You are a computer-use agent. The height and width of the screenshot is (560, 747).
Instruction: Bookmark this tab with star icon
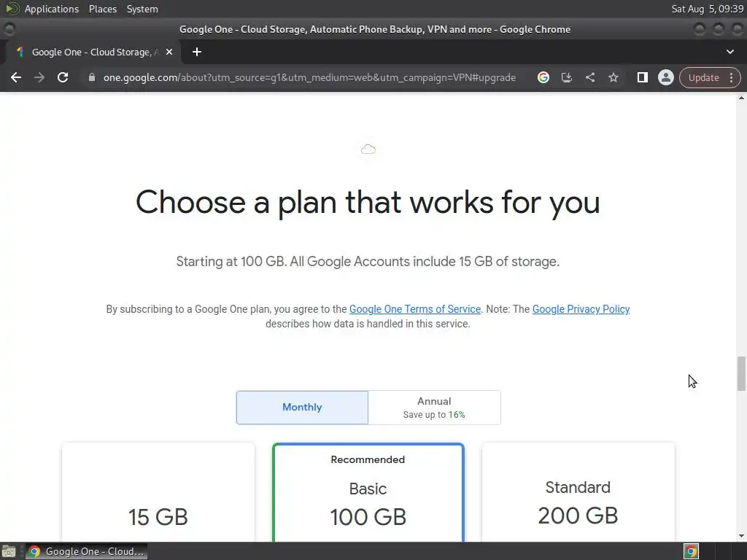[613, 77]
